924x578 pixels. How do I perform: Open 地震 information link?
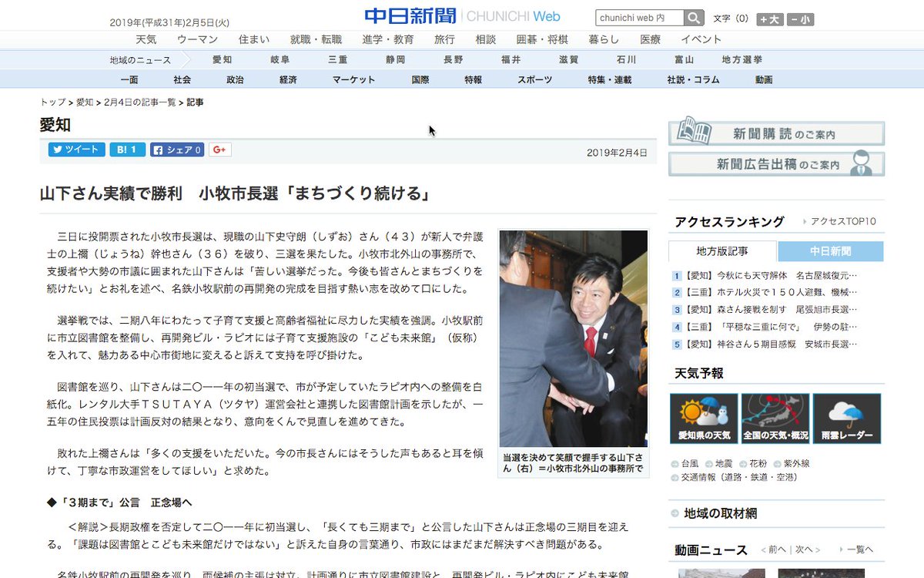click(x=724, y=463)
